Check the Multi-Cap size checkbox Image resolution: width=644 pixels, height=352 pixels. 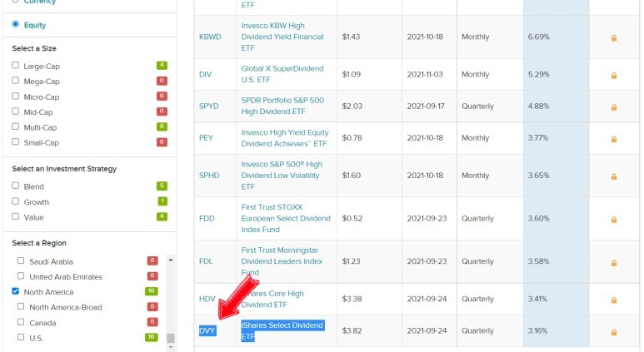tap(16, 126)
